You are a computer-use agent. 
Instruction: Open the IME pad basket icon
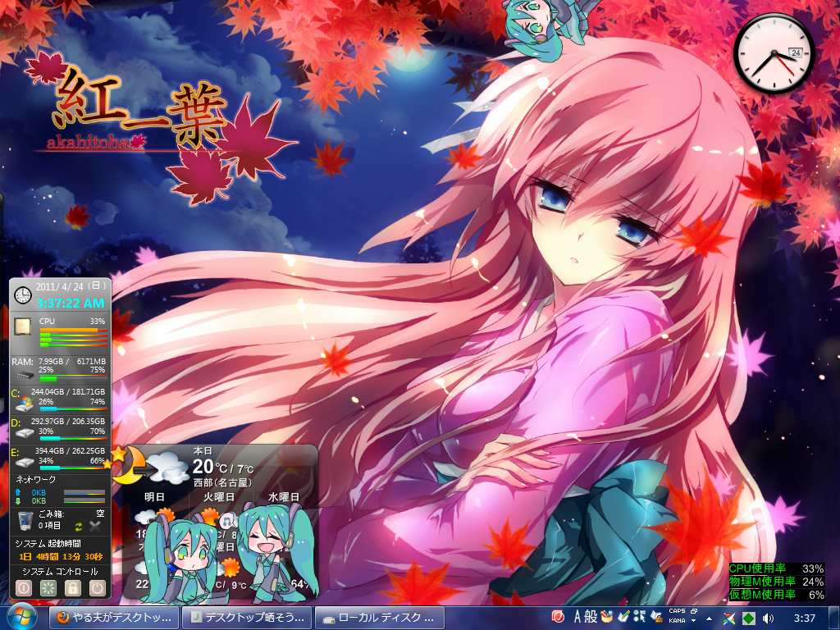(606, 617)
